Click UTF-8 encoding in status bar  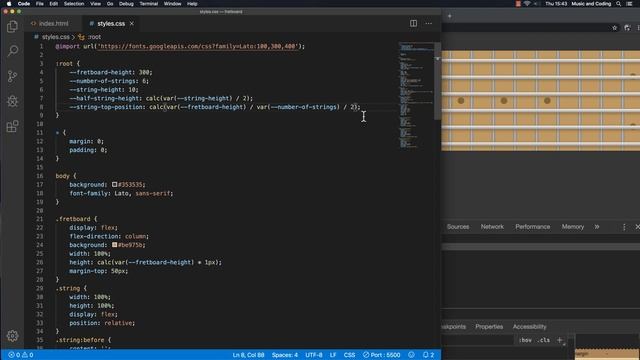(313, 355)
